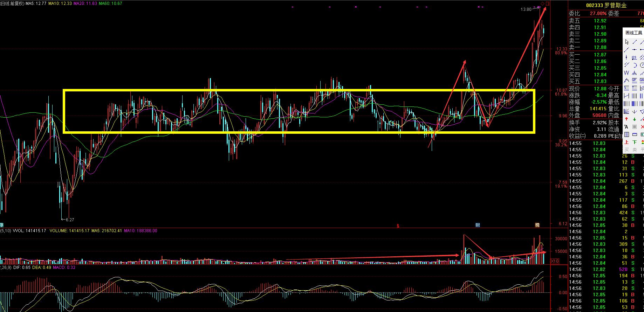Select the arrow pointer tool in drawing toolbox

(x=627, y=42)
